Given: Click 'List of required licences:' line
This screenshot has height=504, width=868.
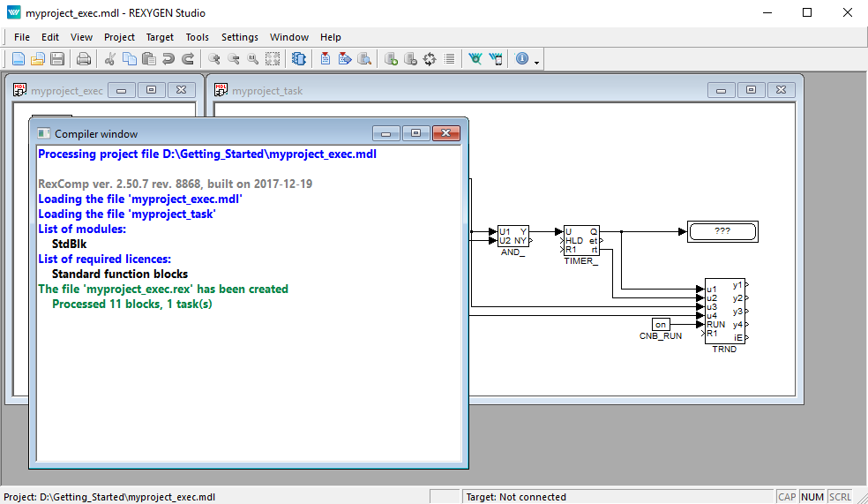Looking at the screenshot, I should (105, 259).
